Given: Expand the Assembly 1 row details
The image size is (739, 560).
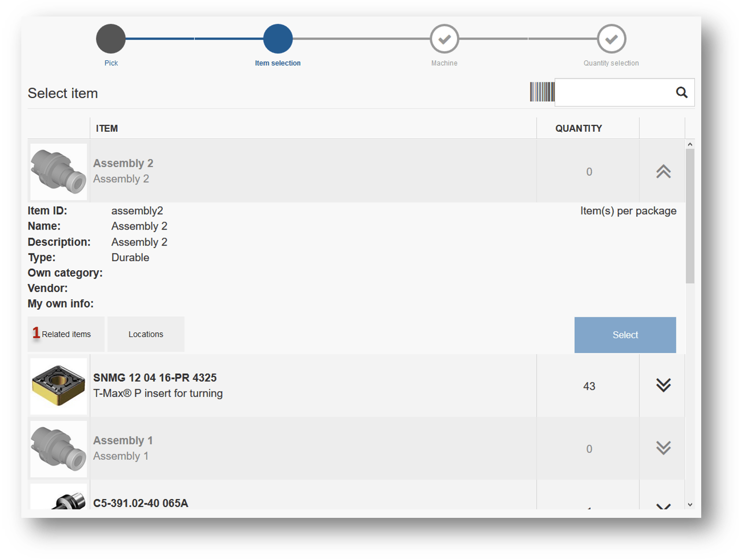Looking at the screenshot, I should pyautogui.click(x=663, y=448).
